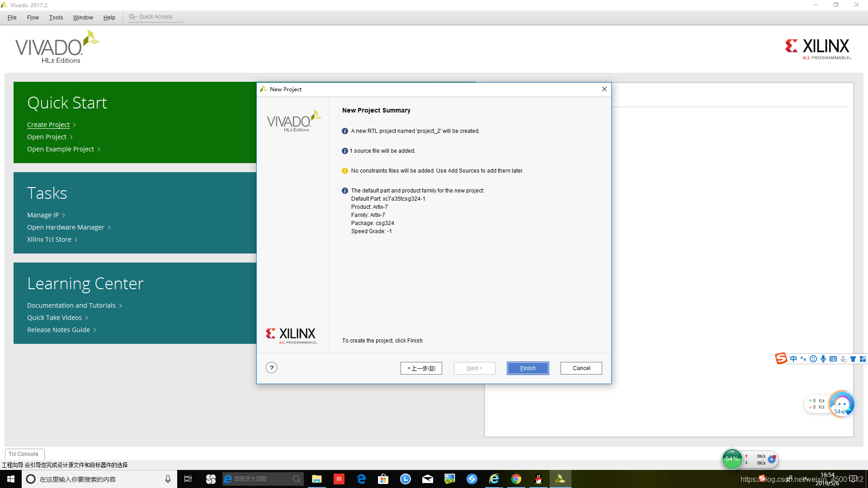This screenshot has width=868, height=488.
Task: Open the Mail app from the taskbar
Action: click(428, 479)
